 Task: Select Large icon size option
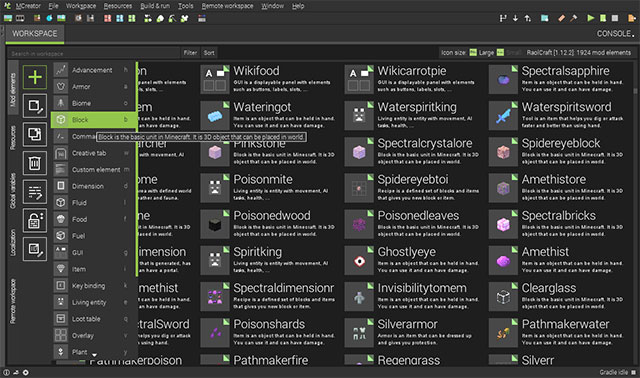point(482,53)
